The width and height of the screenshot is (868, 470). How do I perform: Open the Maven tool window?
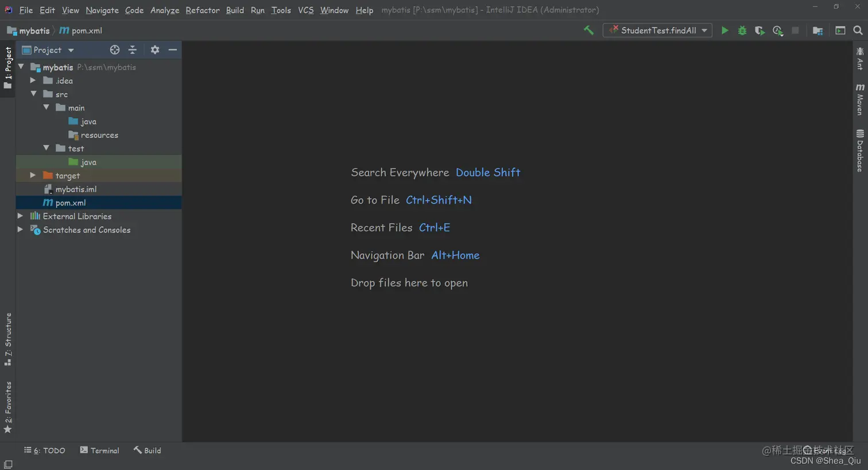tap(860, 99)
